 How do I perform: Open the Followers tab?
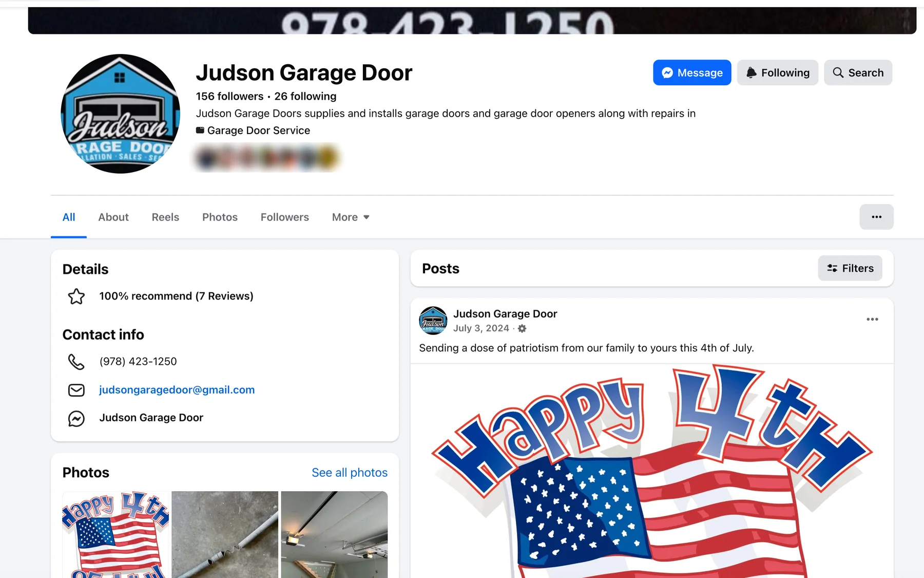coord(285,217)
